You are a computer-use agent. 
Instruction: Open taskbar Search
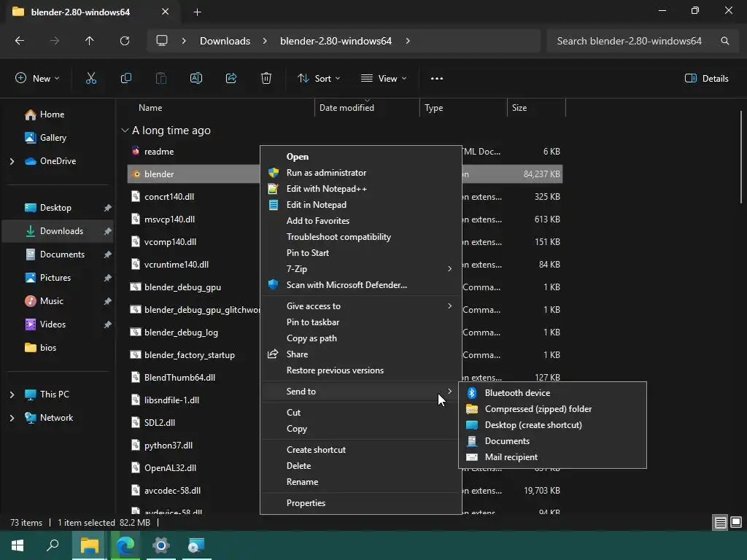click(x=53, y=545)
